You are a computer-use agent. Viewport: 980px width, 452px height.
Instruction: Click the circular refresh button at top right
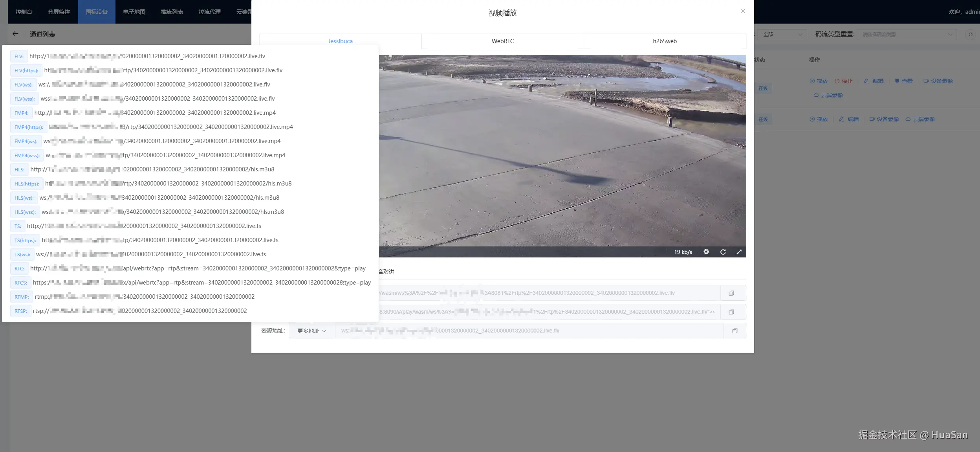click(x=970, y=35)
